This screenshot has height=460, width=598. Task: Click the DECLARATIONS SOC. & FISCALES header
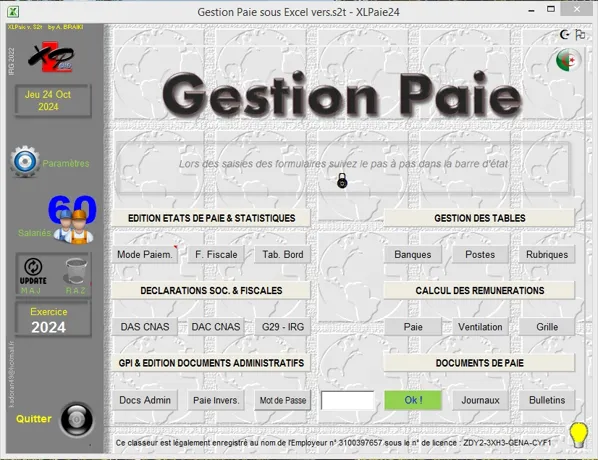pyautogui.click(x=211, y=291)
